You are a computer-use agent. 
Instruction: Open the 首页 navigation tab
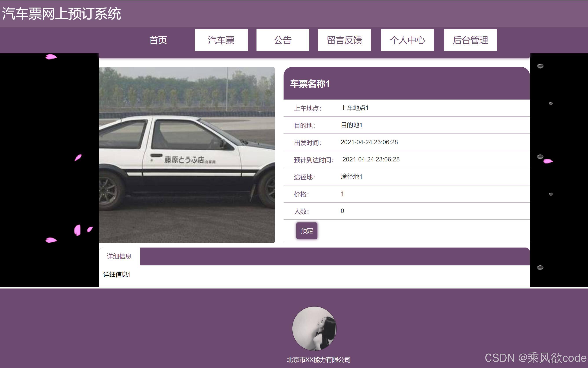(x=158, y=40)
